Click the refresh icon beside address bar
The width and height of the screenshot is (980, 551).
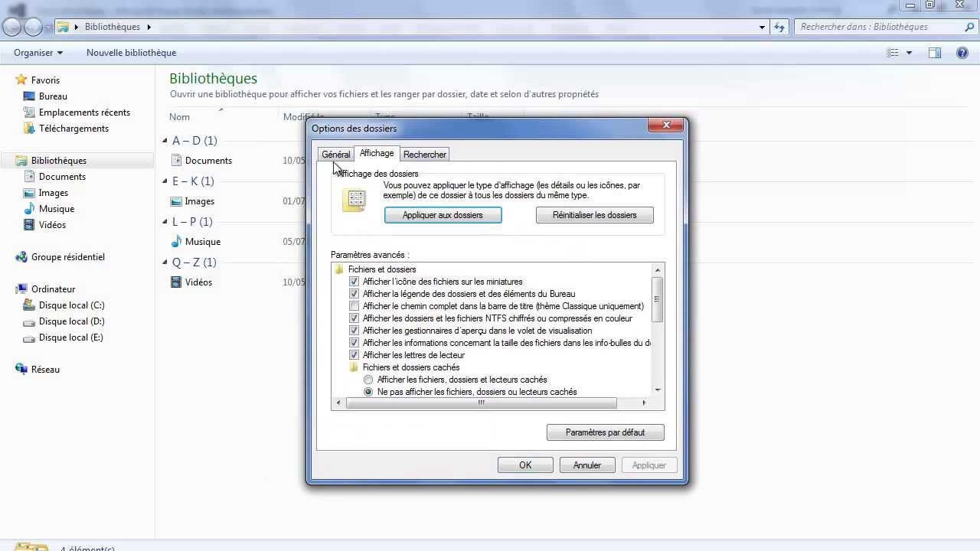[x=779, y=27]
